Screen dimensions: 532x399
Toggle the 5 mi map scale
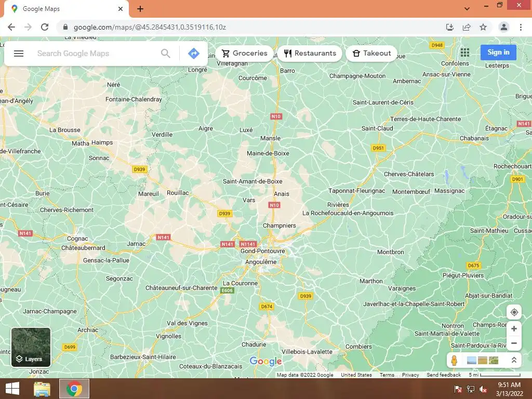click(x=495, y=375)
